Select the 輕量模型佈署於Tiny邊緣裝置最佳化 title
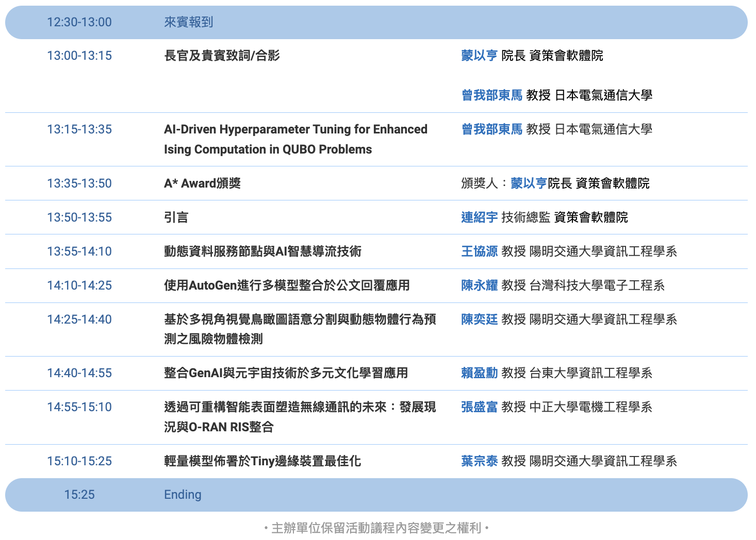This screenshot has height=540, width=756. pos(262,461)
